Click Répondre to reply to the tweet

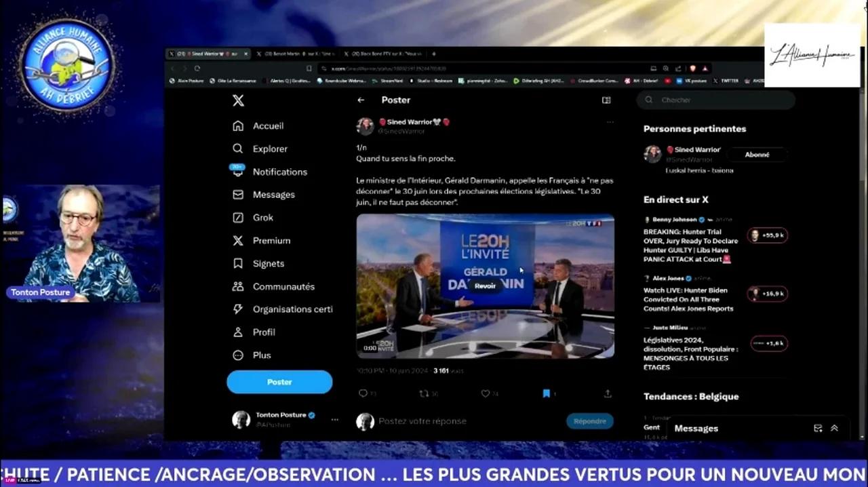(x=589, y=421)
